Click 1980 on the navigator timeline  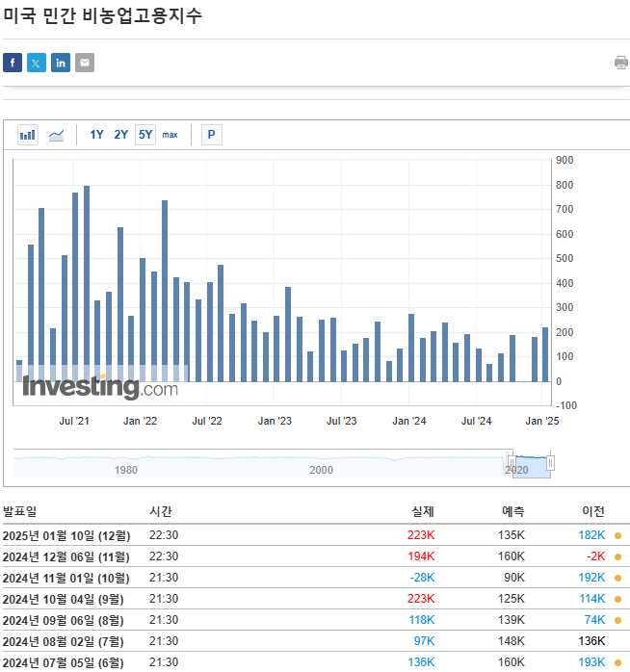pos(126,470)
